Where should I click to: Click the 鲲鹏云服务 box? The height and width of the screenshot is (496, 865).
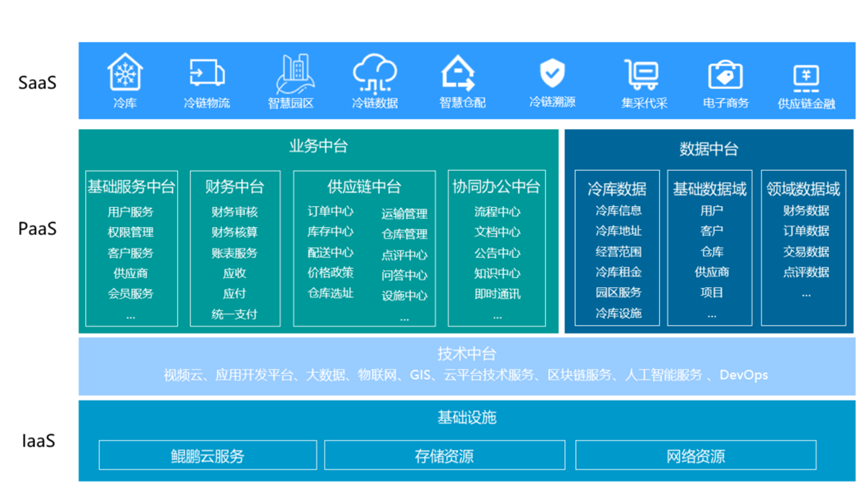click(x=208, y=455)
